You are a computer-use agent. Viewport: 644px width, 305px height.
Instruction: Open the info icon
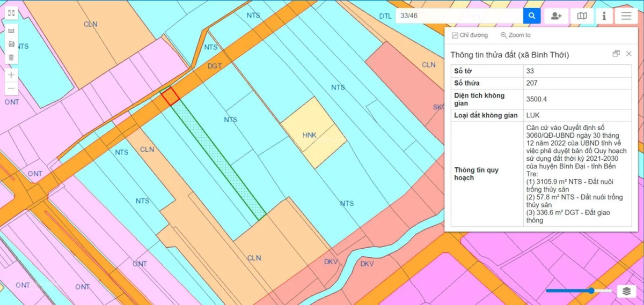point(604,16)
